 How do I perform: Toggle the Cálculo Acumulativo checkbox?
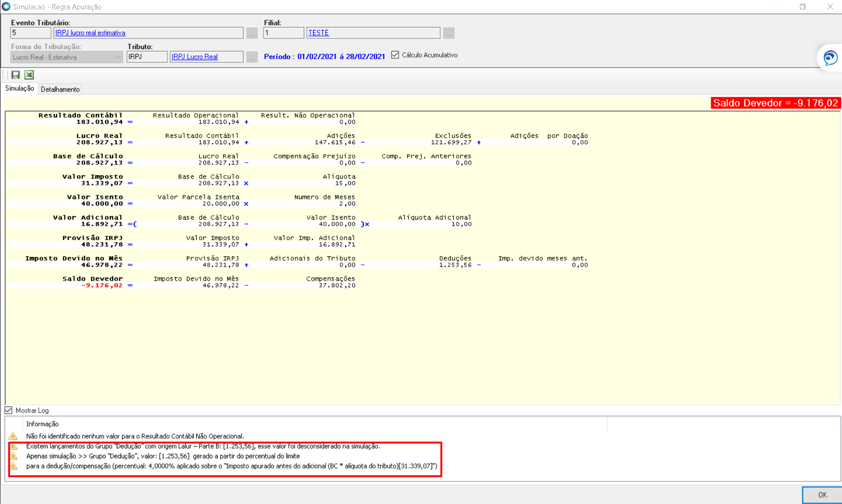[395, 55]
